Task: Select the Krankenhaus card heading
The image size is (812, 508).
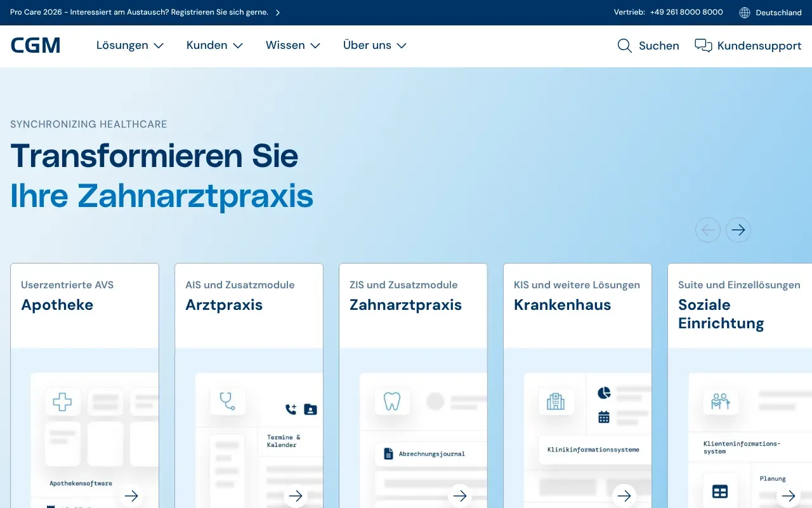Action: [x=562, y=305]
